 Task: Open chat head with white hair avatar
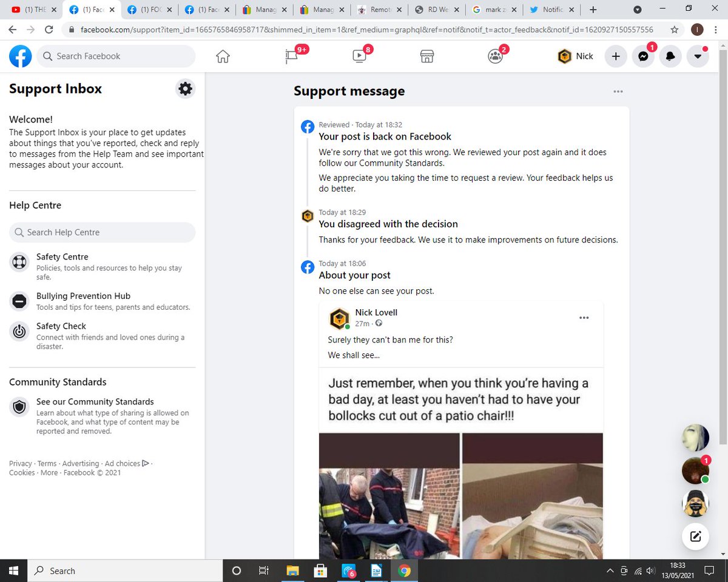coord(695,438)
